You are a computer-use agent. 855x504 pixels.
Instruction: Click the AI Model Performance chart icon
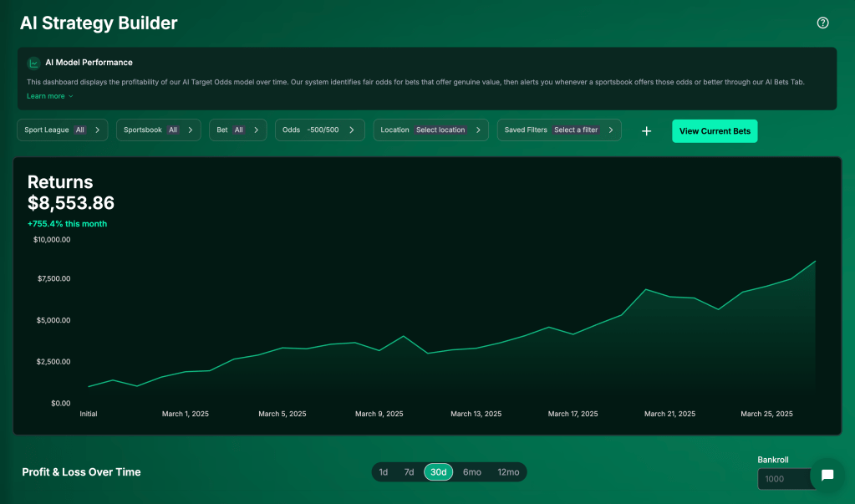click(33, 63)
